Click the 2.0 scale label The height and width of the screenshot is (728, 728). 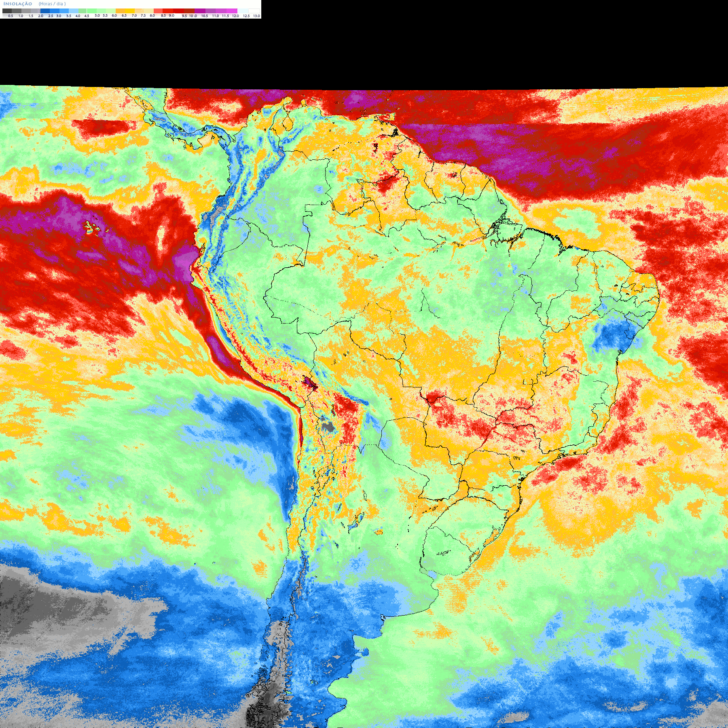coord(40,16)
